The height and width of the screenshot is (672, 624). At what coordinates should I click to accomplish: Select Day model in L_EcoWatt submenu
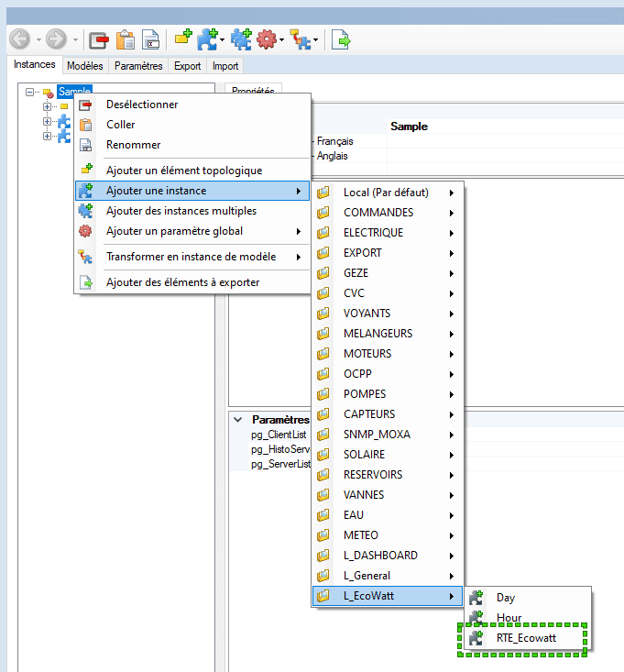pyautogui.click(x=528, y=598)
